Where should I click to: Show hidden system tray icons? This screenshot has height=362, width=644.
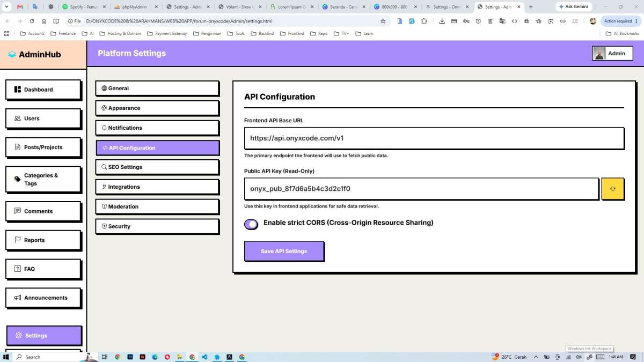tap(536, 357)
